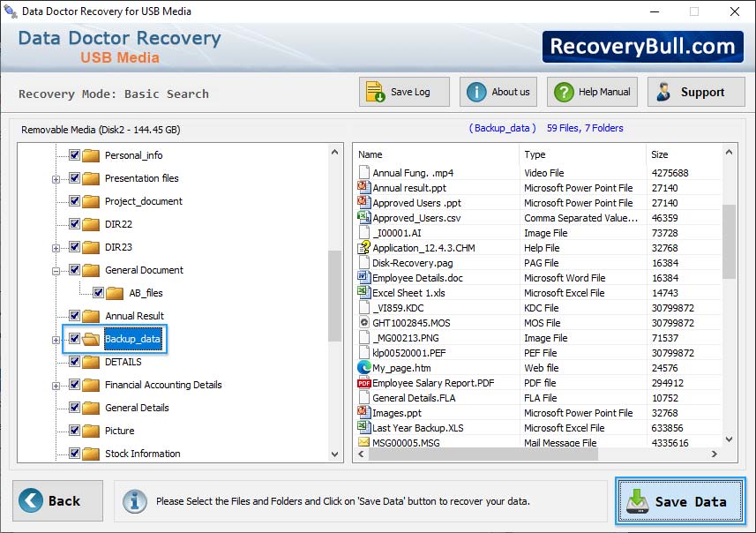This screenshot has height=533, width=756.
Task: Click help file icon of Application_12.4.3.CHM
Action: click(363, 247)
